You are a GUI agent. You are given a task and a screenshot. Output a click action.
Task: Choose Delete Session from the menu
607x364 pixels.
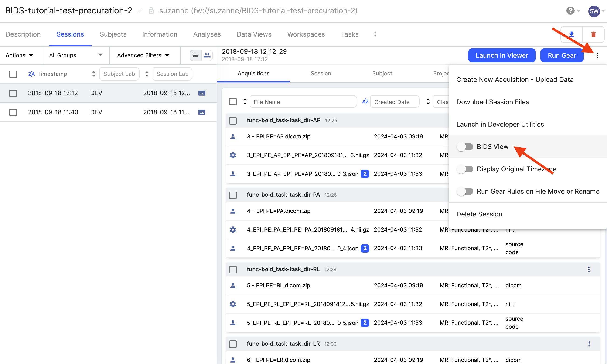[479, 214]
